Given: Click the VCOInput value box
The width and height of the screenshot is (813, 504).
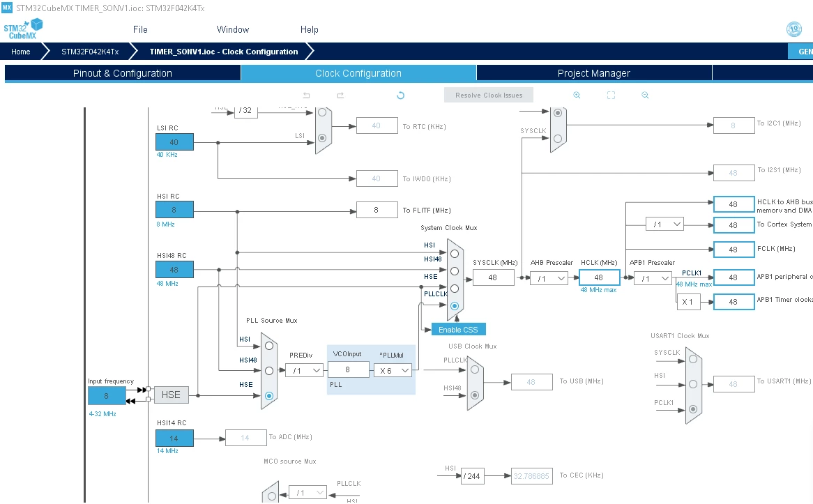Looking at the screenshot, I should click(x=349, y=369).
